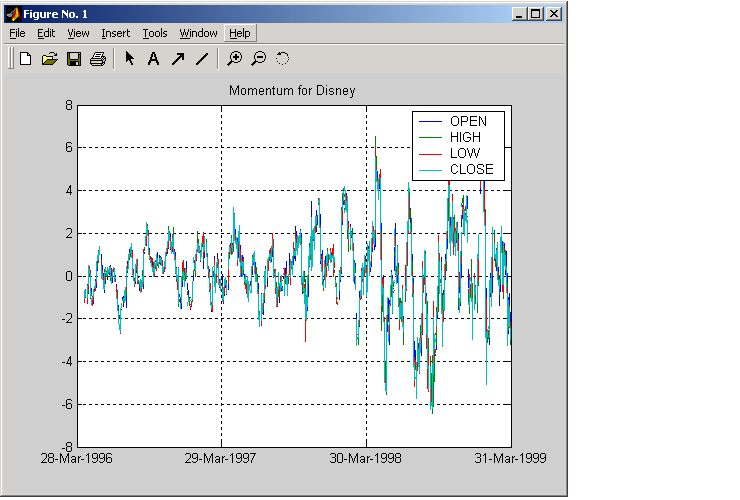Click the 'Momentum for Disney' plot title
This screenshot has width=740, height=500.
(x=292, y=91)
